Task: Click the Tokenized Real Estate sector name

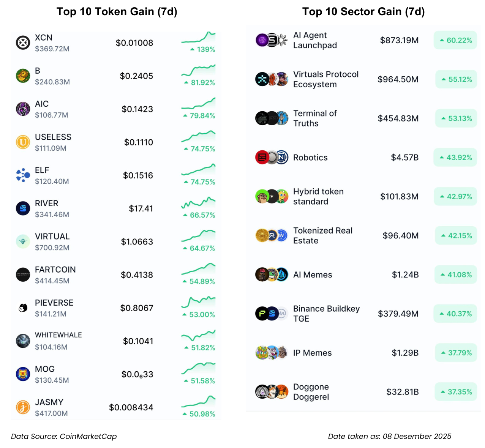Action: coord(322,236)
